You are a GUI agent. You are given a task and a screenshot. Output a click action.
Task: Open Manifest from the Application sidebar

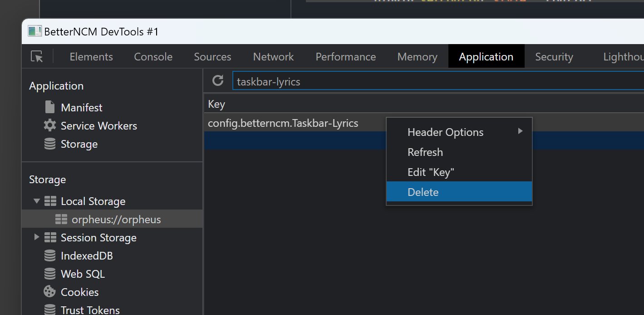click(x=81, y=107)
